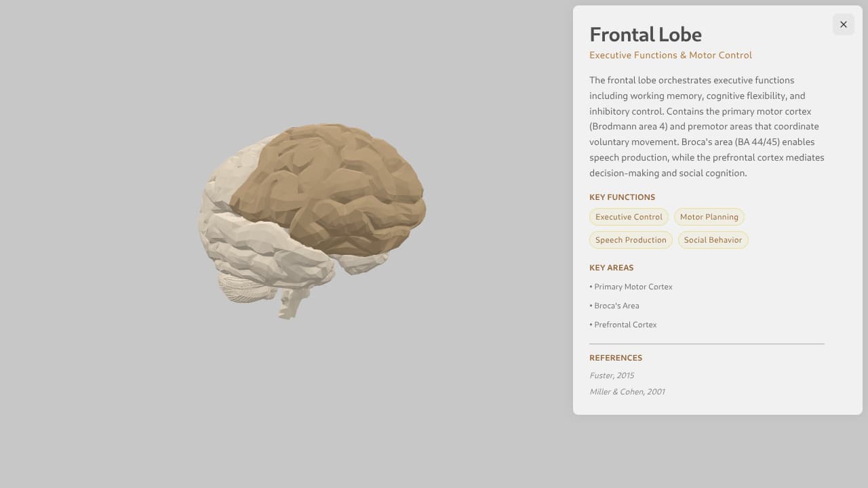Click the KEY FUNCTIONS section heading
This screenshot has height=488, width=868.
point(622,197)
